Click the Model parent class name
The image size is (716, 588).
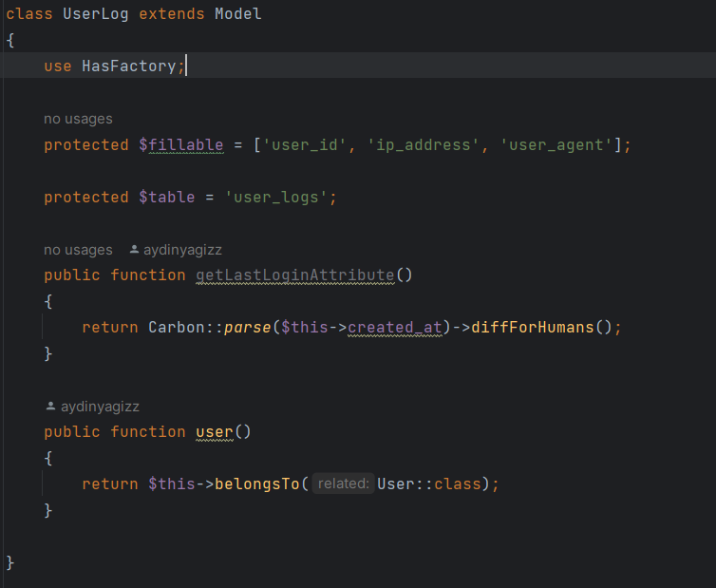tap(237, 14)
